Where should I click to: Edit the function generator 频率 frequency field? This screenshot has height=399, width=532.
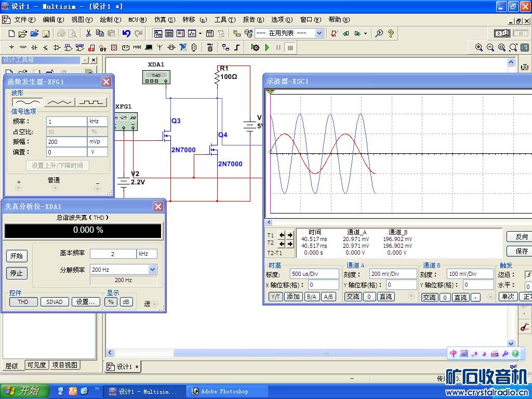(66, 122)
